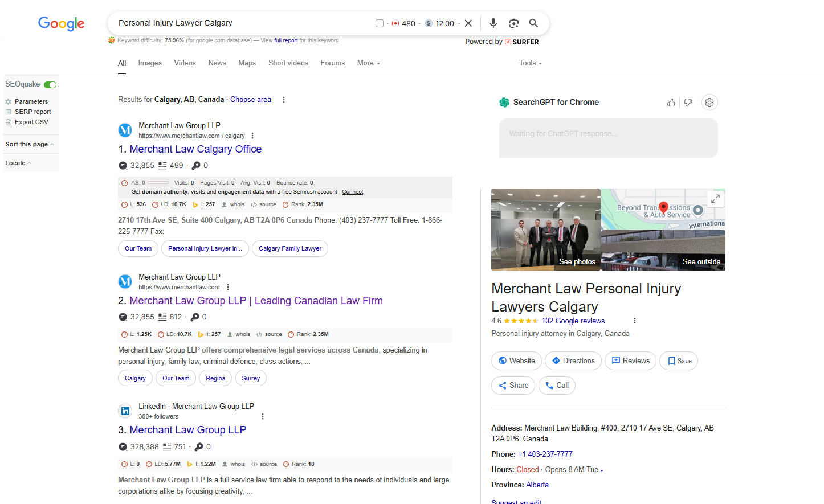Expand the business hours dropdown
The height and width of the screenshot is (504, 824).
[602, 470]
